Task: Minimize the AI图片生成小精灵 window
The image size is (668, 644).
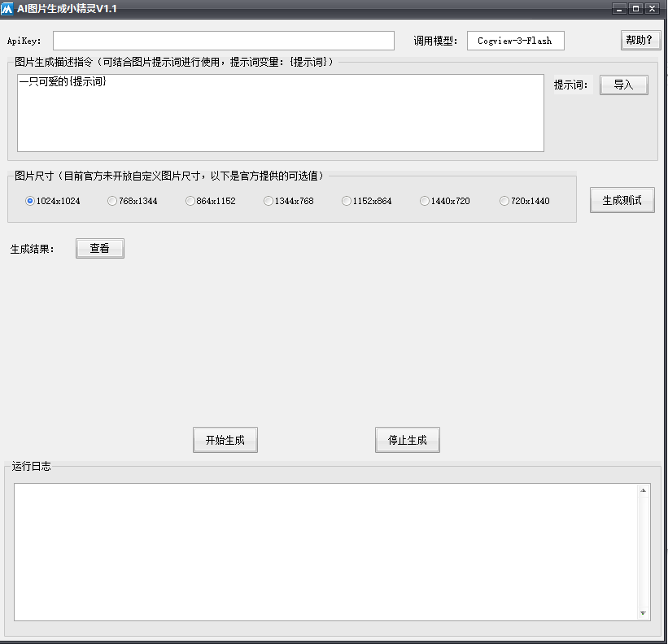Action: pos(619,8)
